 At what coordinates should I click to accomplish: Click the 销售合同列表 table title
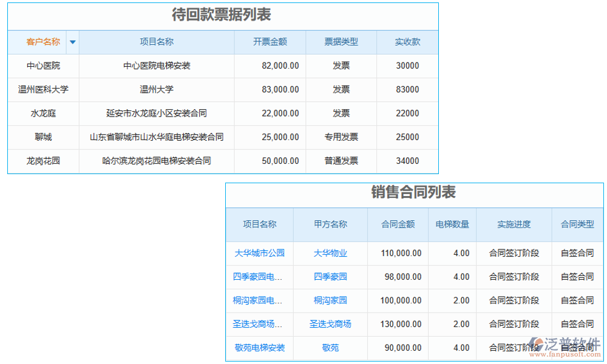(415, 194)
